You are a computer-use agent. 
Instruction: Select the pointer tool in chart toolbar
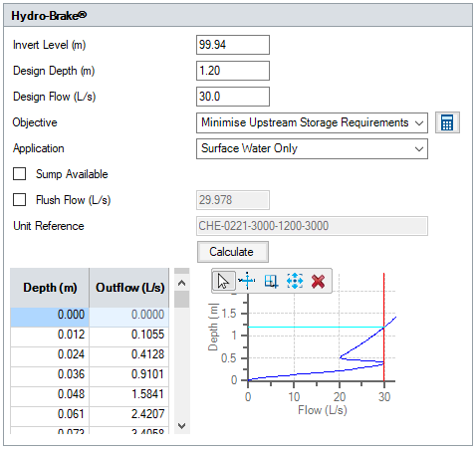tap(223, 281)
